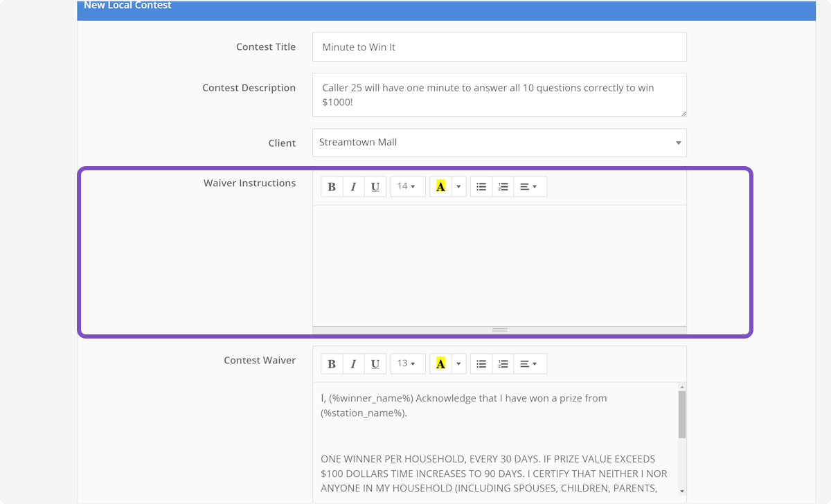
Task: Apply italic in the Waiver Instructions toolbar
Action: [353, 186]
